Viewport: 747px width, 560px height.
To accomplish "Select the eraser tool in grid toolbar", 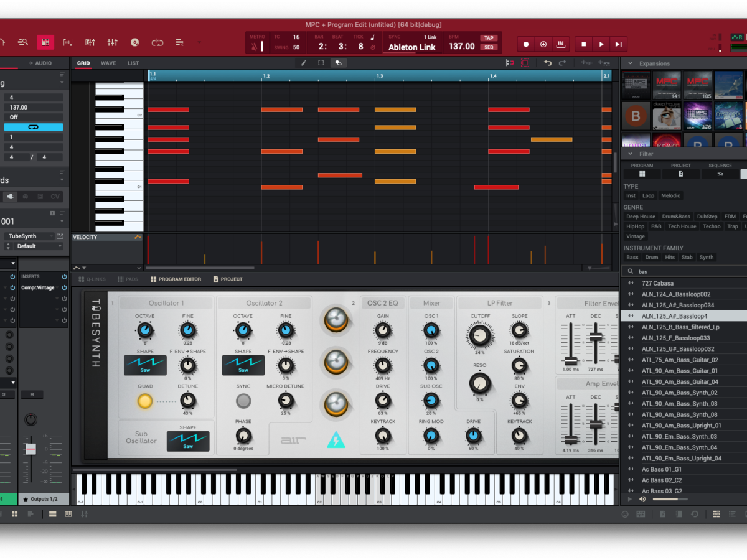I will tap(338, 63).
